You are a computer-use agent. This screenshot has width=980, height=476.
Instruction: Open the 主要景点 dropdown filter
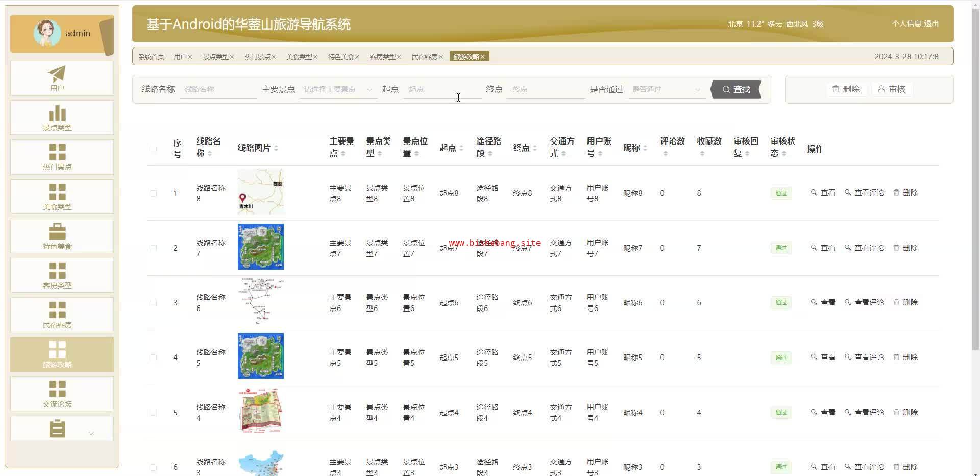click(337, 89)
